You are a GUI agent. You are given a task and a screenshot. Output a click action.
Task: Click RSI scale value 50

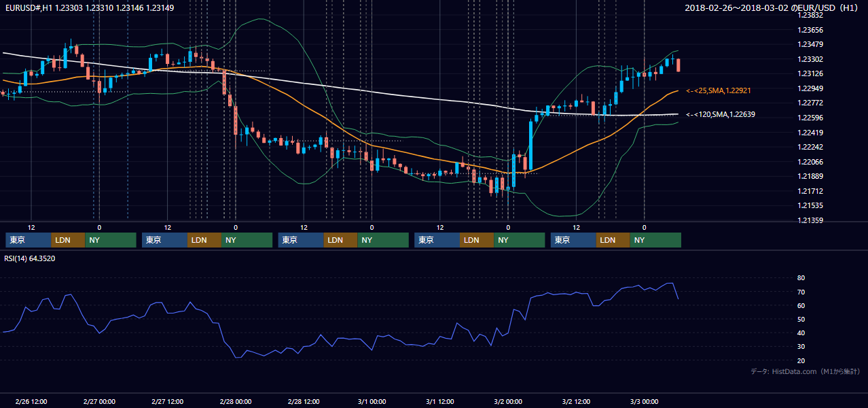click(x=801, y=319)
